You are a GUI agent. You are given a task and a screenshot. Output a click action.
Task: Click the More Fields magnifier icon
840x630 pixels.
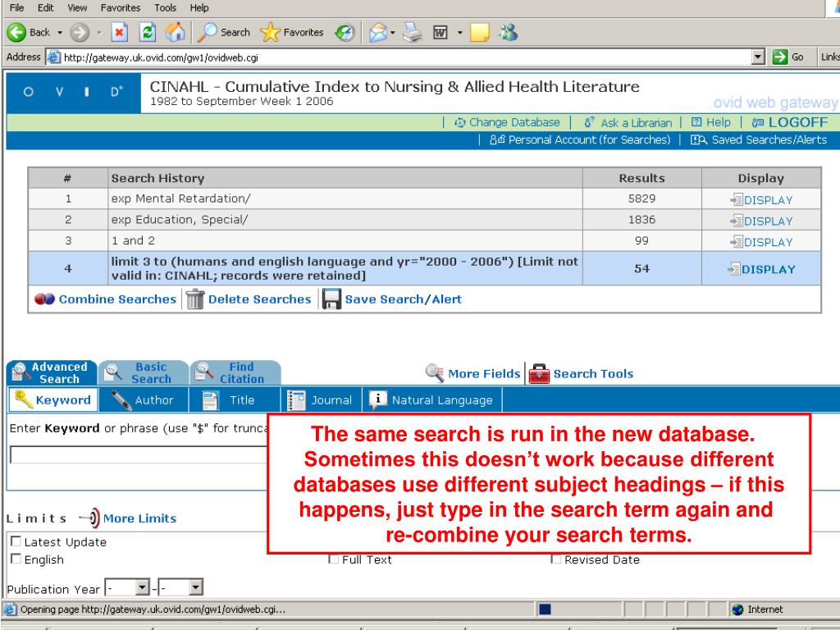pyautogui.click(x=435, y=373)
